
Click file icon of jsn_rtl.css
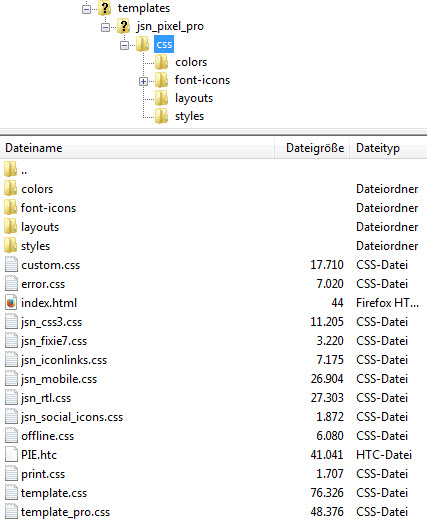pyautogui.click(x=11, y=398)
